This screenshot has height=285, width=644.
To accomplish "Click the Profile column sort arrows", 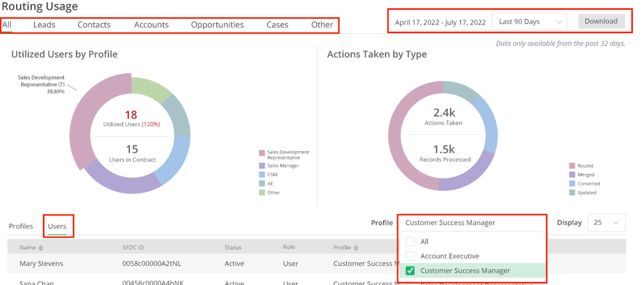I will click(356, 248).
